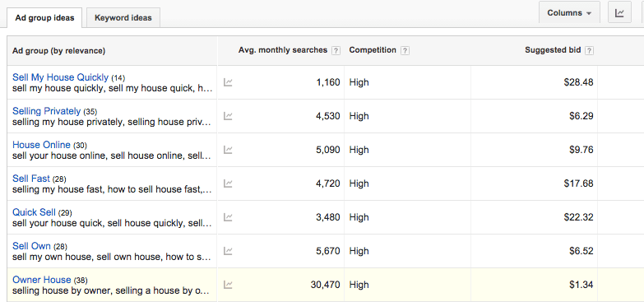This screenshot has width=644, height=302.
Task: Click keywords text 'selling my house fast'
Action: (x=58, y=189)
